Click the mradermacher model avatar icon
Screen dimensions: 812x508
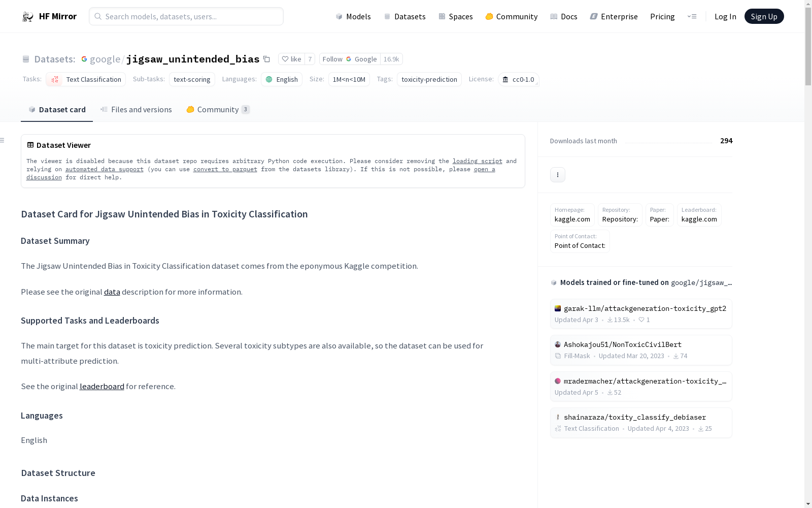click(x=558, y=381)
